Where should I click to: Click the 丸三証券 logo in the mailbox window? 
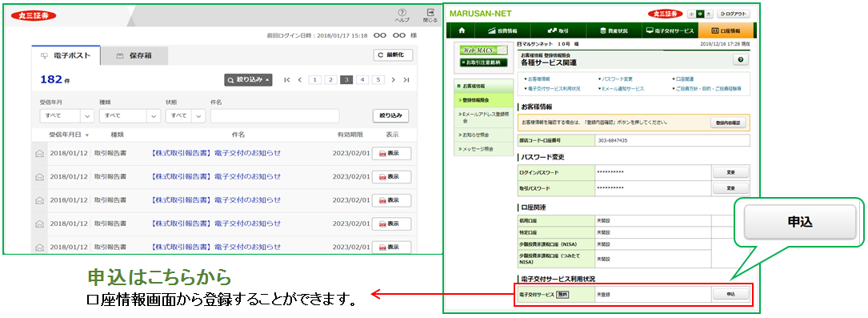pyautogui.click(x=34, y=15)
